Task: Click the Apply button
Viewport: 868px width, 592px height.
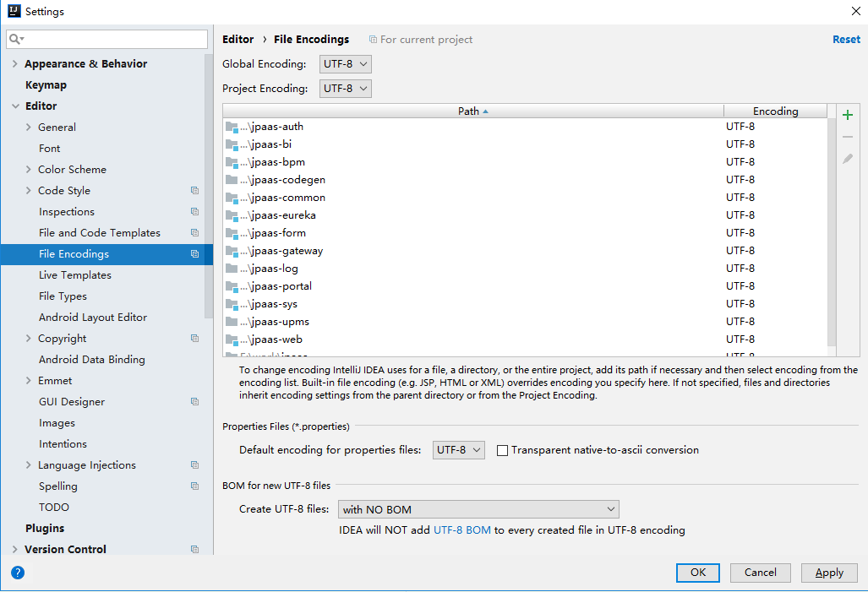Action: click(829, 573)
